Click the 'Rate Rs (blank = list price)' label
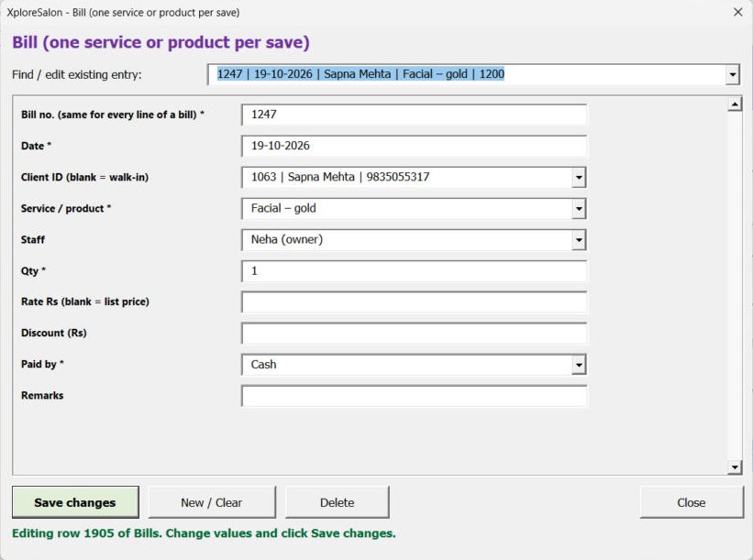The image size is (753, 560). tap(85, 302)
